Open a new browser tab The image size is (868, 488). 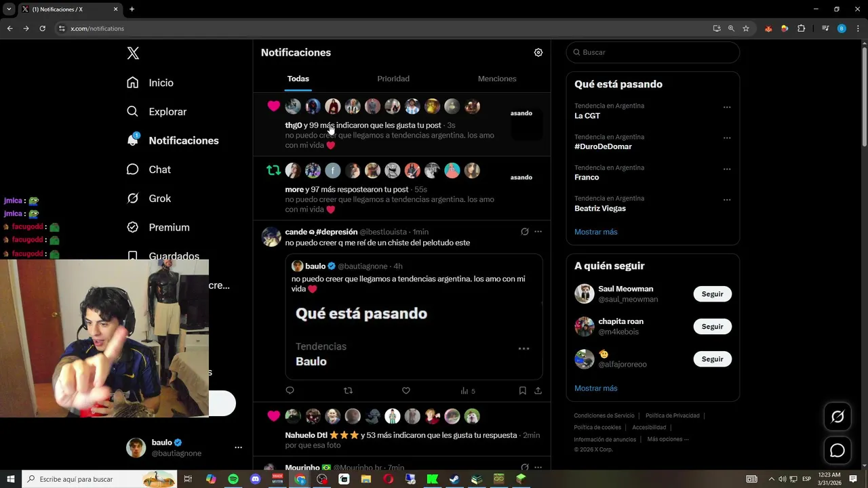(132, 9)
